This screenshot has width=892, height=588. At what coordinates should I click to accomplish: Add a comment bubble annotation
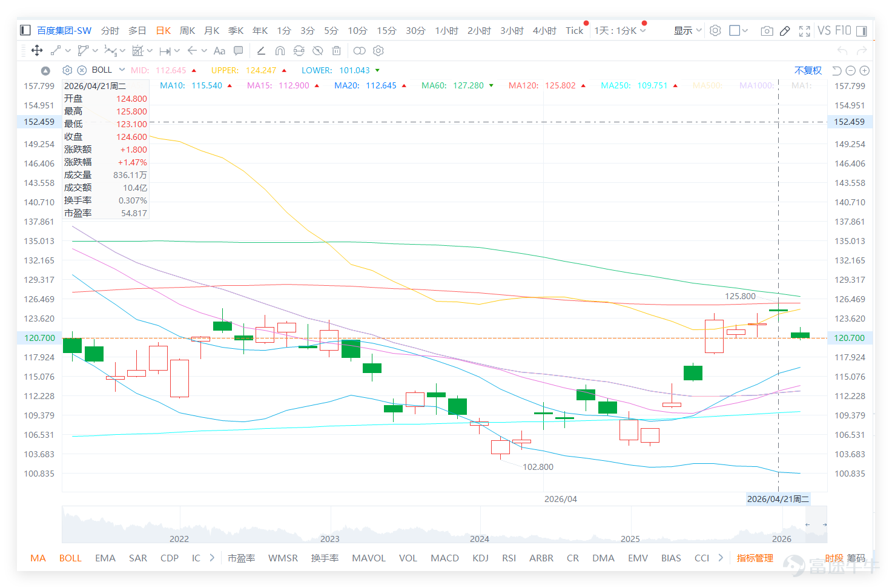(239, 51)
